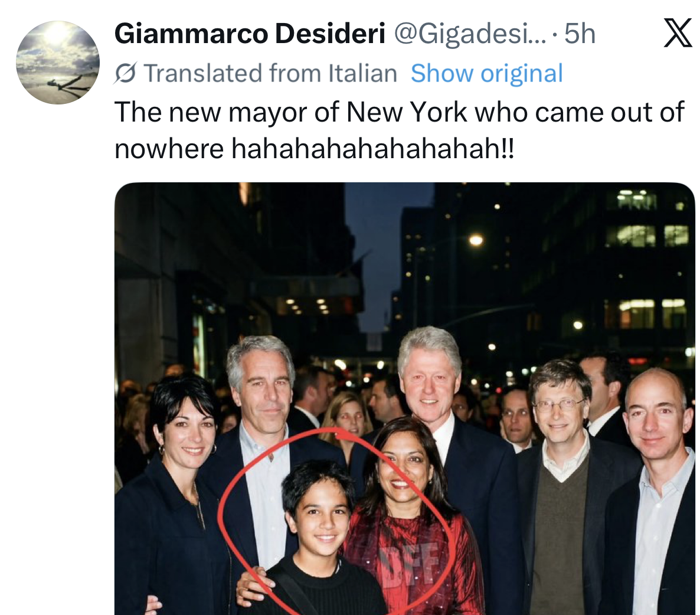Open Giammarco Desideri's profile name
This screenshot has width=700, height=615.
[250, 34]
